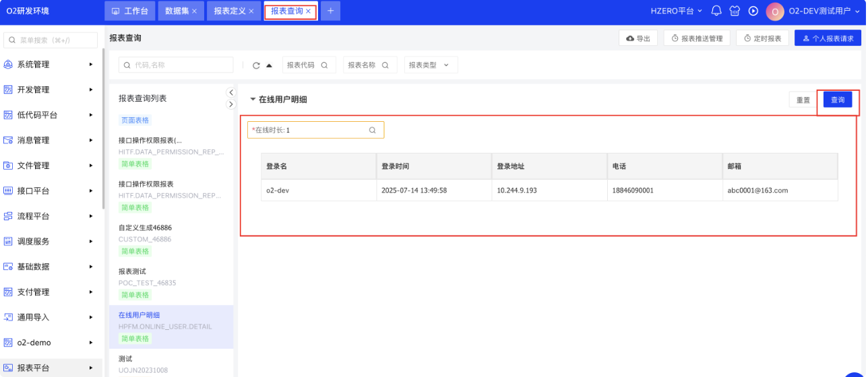The height and width of the screenshot is (377, 868).
Task: Open the 报表类型 dropdown
Action: click(431, 65)
